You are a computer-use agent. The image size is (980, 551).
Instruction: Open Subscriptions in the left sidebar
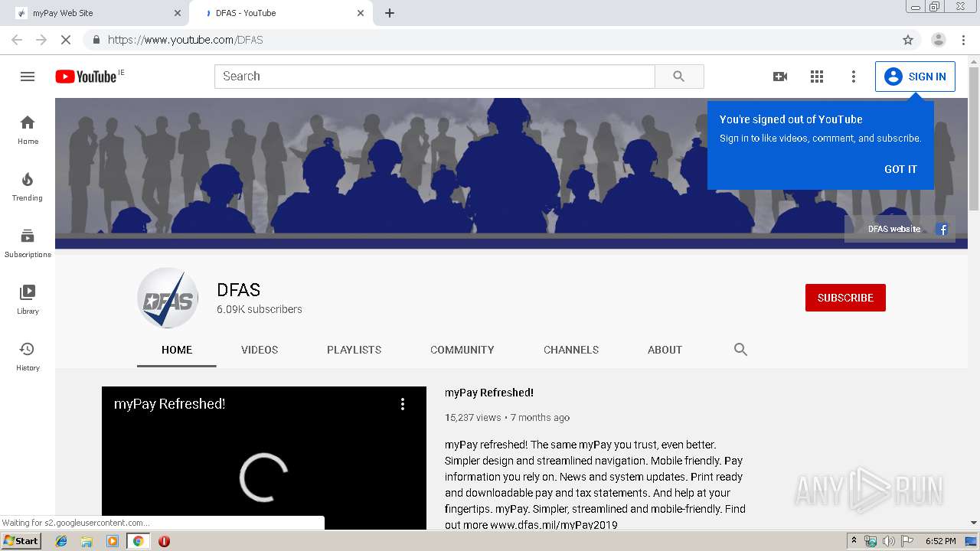28,243
